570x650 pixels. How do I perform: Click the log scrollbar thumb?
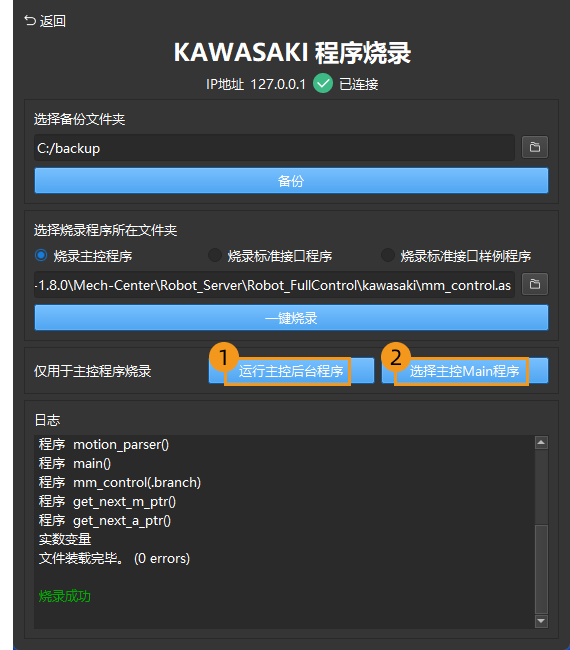[541, 569]
